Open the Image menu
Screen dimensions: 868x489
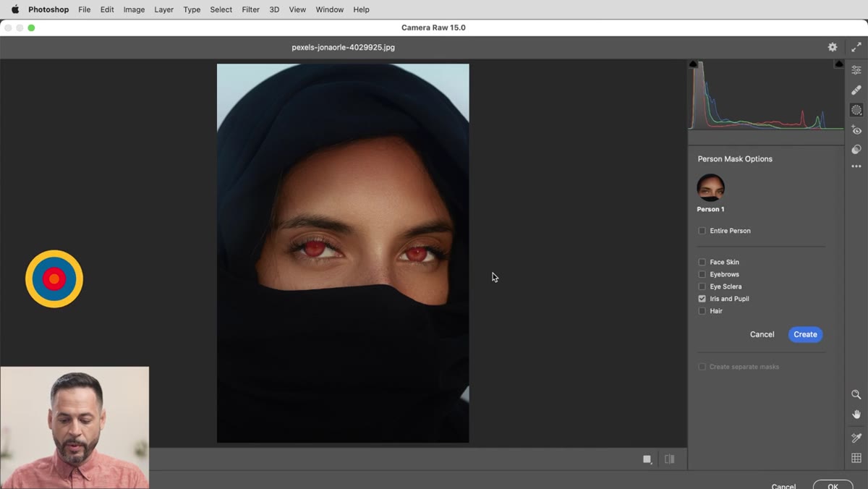click(x=134, y=9)
